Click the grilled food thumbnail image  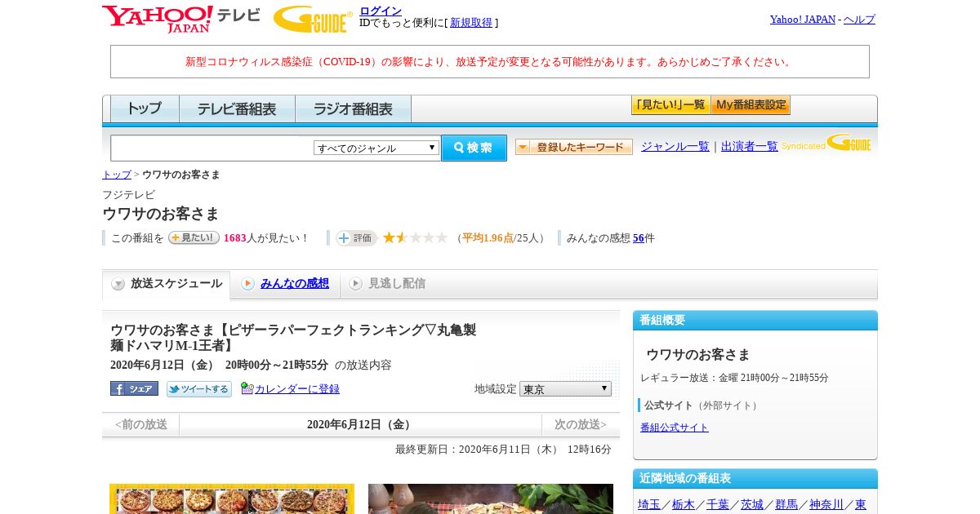coord(491,498)
